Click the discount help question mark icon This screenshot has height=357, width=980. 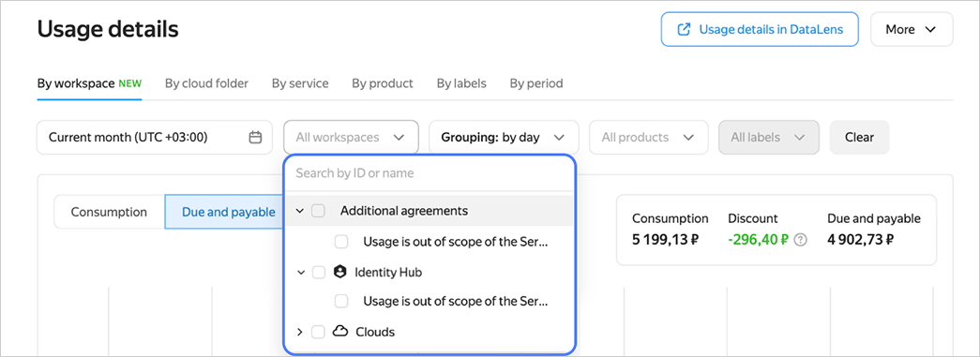(x=800, y=240)
